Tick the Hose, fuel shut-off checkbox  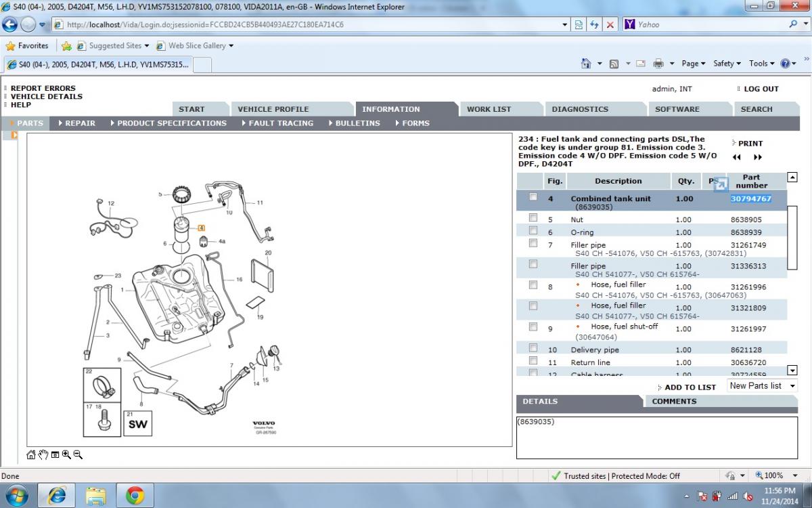tap(533, 326)
